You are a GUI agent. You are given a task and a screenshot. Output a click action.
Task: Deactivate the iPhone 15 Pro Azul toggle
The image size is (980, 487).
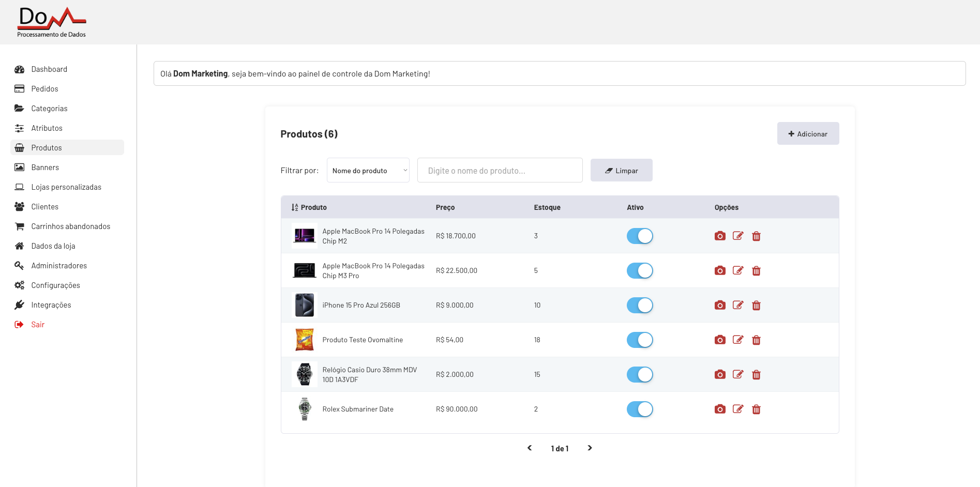(640, 305)
